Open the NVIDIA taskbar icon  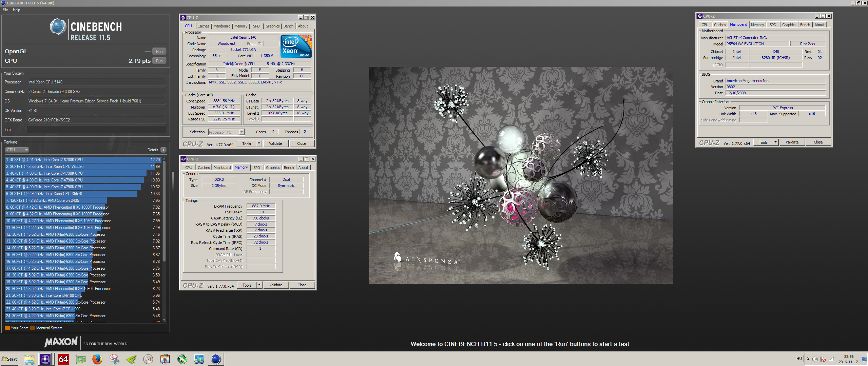[131, 359]
